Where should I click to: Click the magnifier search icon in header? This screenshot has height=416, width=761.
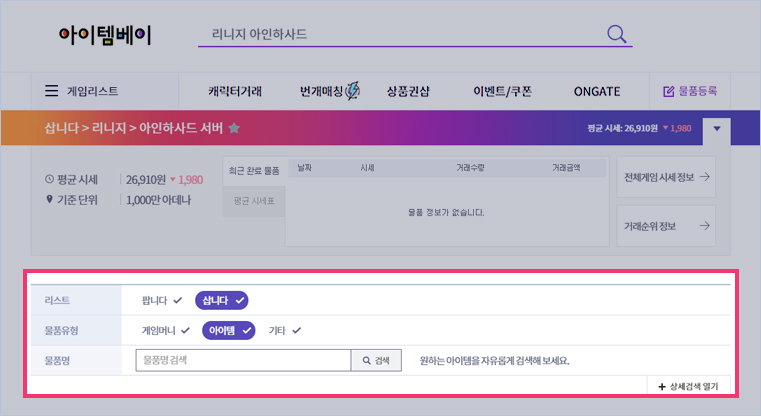(617, 34)
